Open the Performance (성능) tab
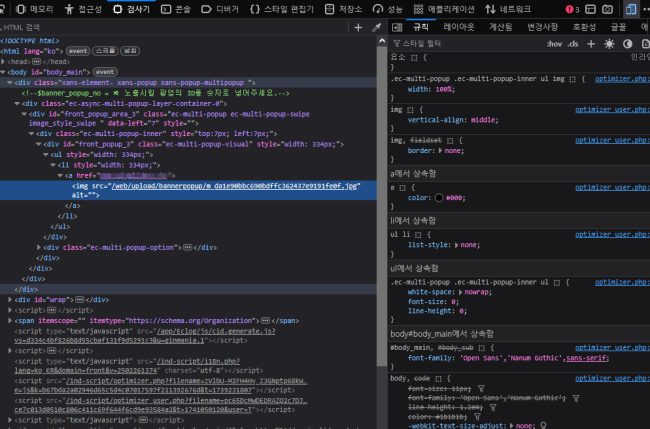The height and width of the screenshot is (429, 650). click(x=387, y=9)
